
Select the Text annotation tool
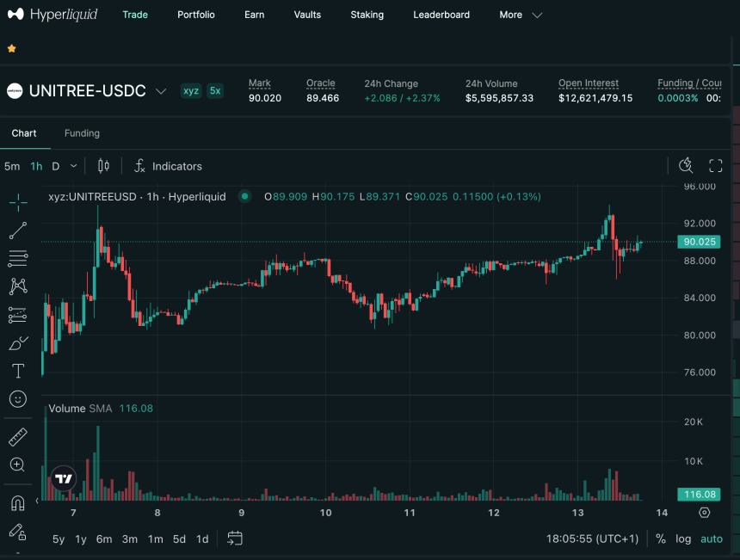tap(18, 371)
